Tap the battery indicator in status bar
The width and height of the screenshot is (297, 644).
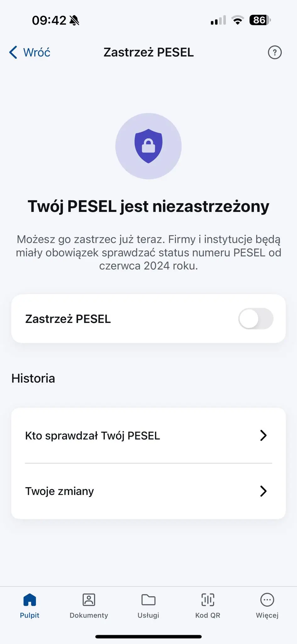[x=260, y=20]
